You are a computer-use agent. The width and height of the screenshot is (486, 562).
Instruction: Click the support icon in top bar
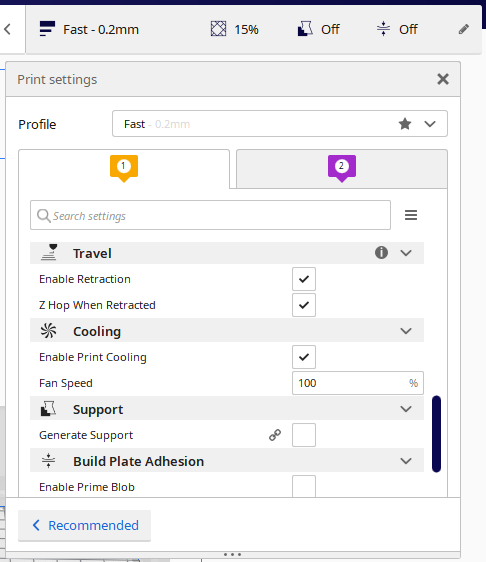[x=305, y=29]
